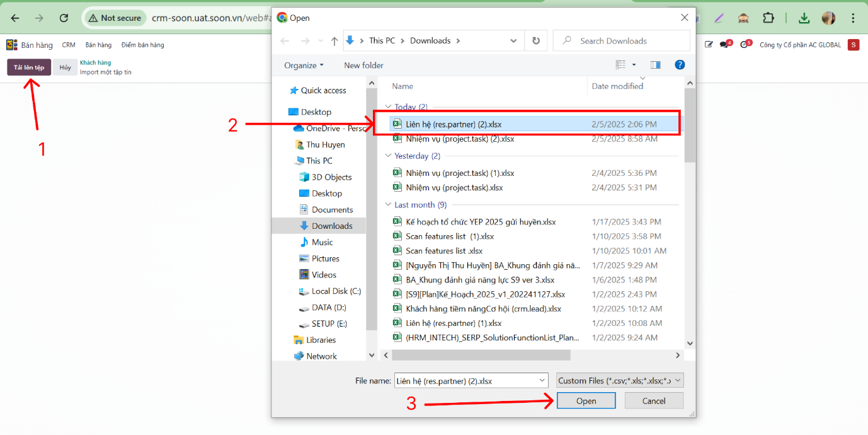
Task: Open the dialog help question-mark icon
Action: tap(680, 65)
